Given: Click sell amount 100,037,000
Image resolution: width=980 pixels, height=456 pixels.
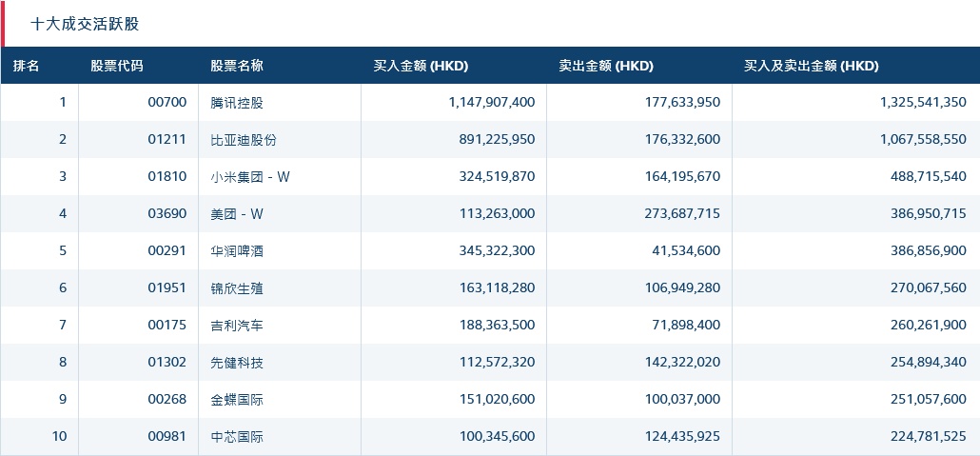Looking at the screenshot, I should point(682,399).
